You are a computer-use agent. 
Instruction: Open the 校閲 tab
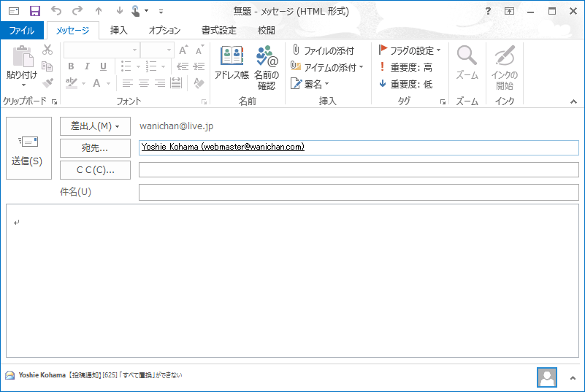pos(266,30)
